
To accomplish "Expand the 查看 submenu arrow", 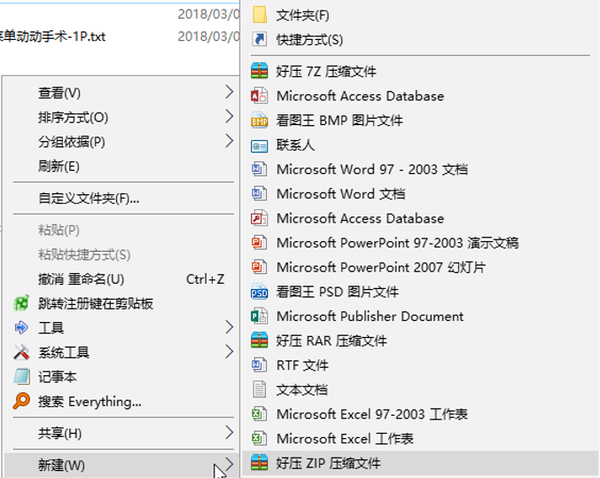I will 229,93.
